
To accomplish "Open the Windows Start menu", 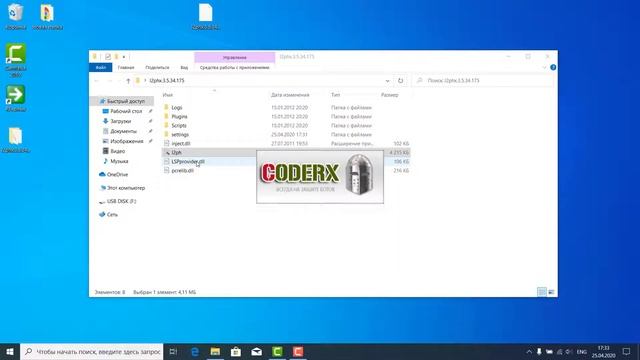I will 10,351.
